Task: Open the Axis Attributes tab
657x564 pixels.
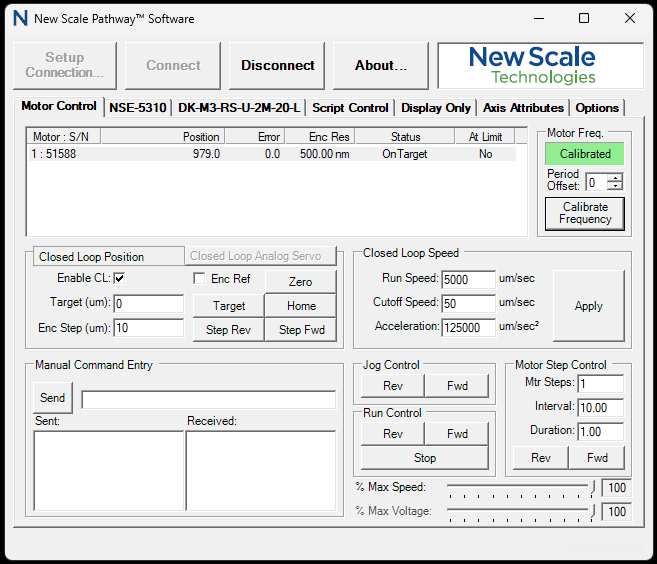Action: pyautogui.click(x=523, y=108)
